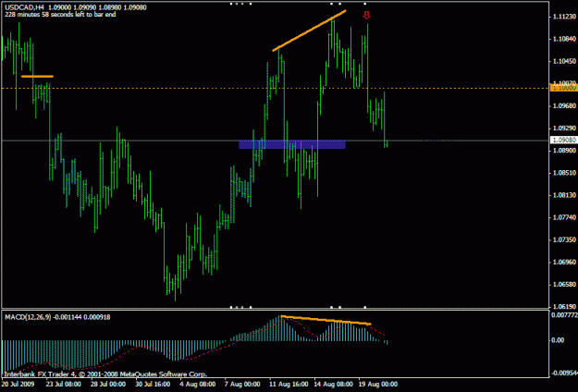Click the 11 Aug 16:00 time axis label

pos(289,385)
